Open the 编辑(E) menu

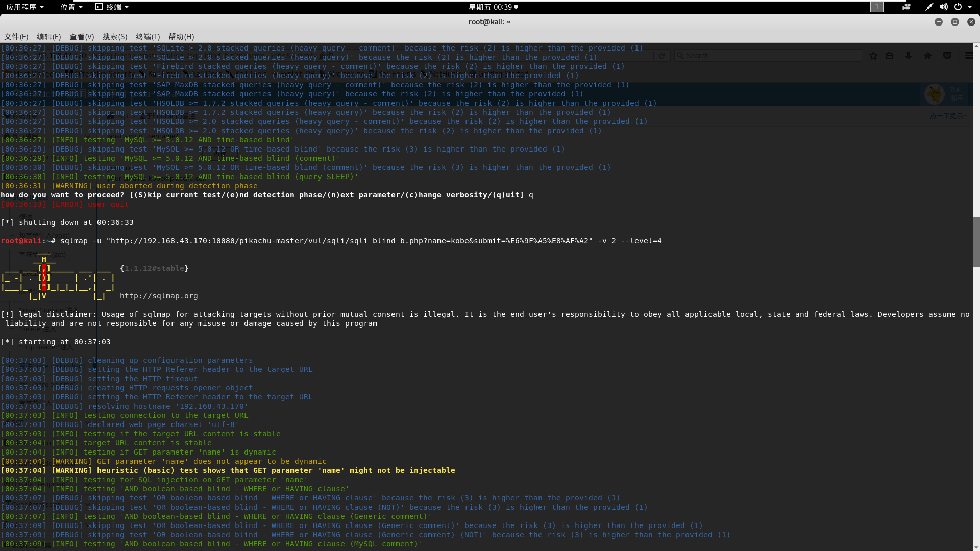(49, 37)
